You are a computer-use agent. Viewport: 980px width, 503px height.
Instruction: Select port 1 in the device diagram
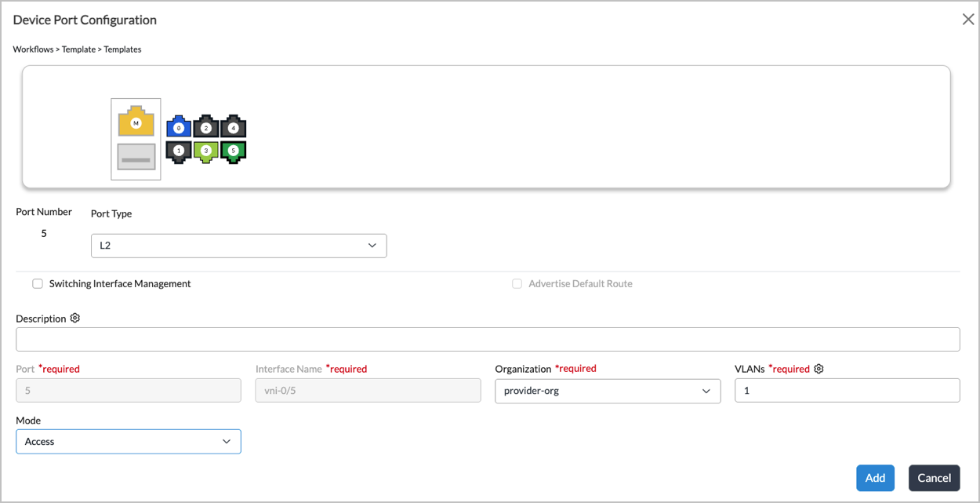[179, 149]
